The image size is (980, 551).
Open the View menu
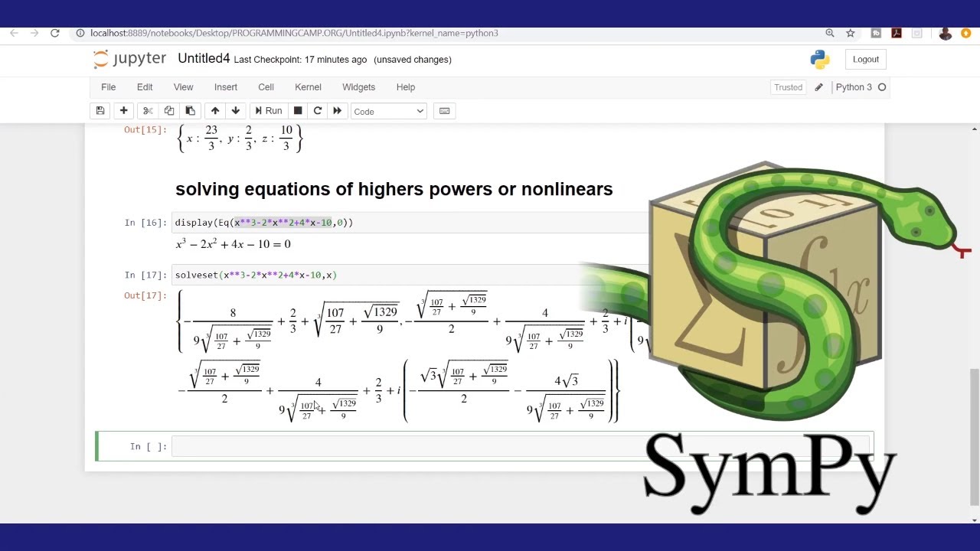(x=184, y=87)
